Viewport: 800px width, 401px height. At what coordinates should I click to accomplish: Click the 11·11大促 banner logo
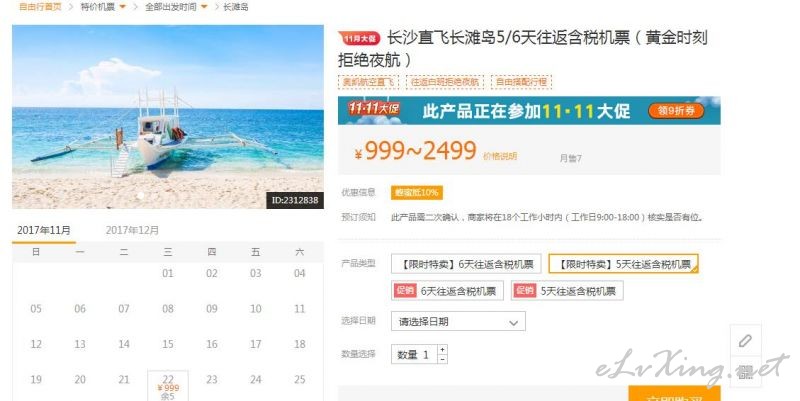tap(374, 109)
